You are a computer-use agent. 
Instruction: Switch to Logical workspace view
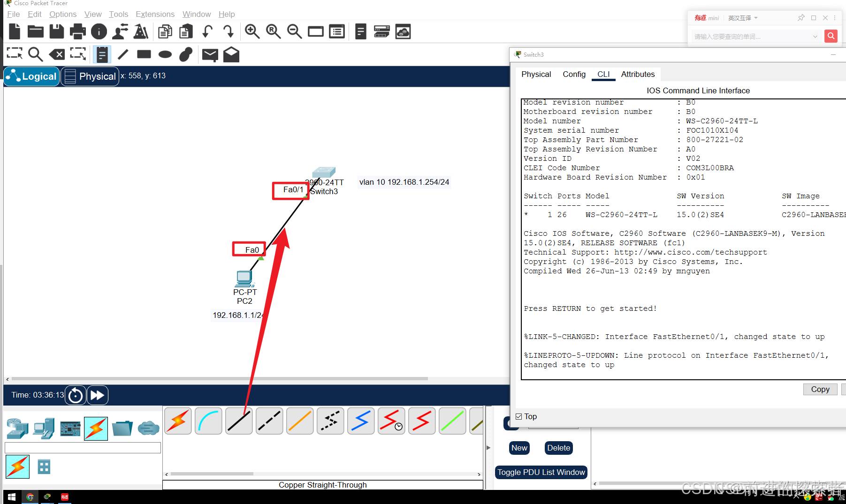coord(32,76)
